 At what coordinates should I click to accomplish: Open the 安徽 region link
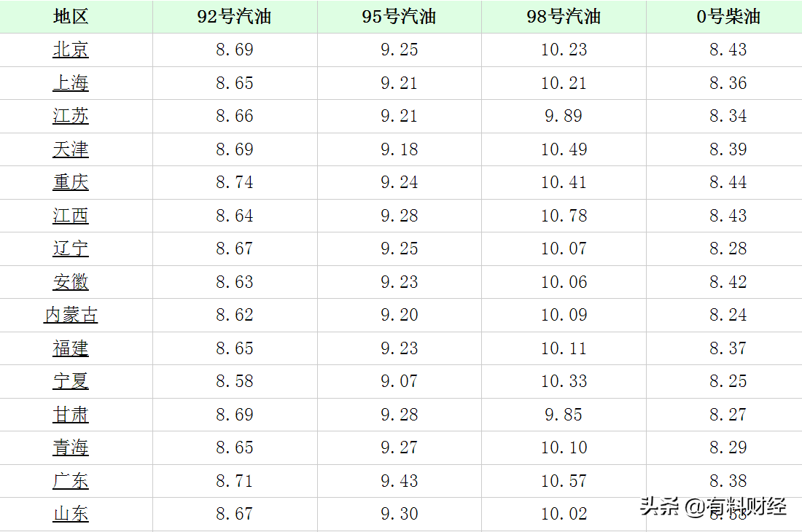pos(71,282)
